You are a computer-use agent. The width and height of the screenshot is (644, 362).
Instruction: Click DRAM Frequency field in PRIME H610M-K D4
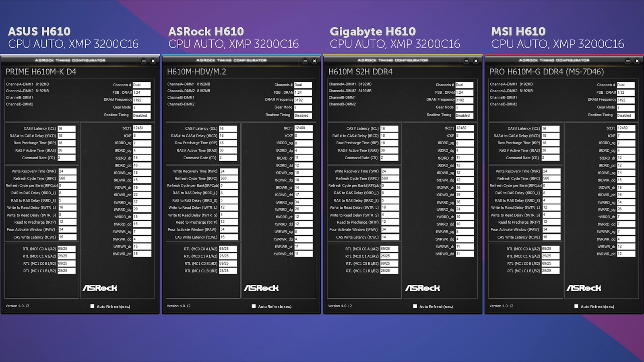click(x=142, y=100)
